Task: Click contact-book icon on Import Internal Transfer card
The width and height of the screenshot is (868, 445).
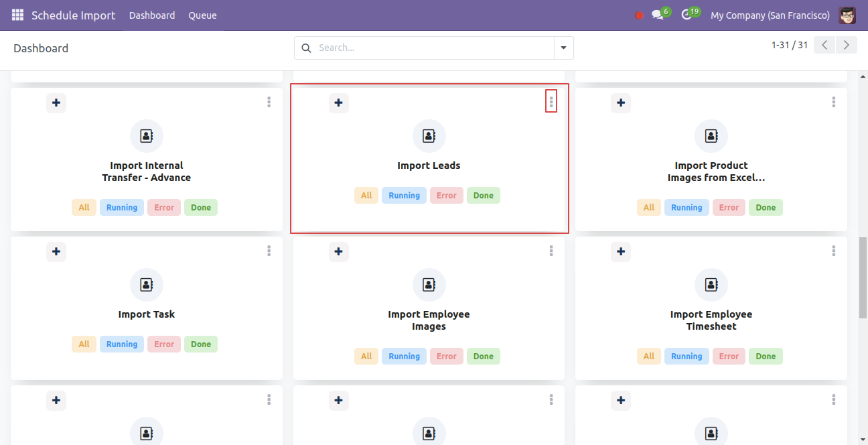Action: pos(147,136)
